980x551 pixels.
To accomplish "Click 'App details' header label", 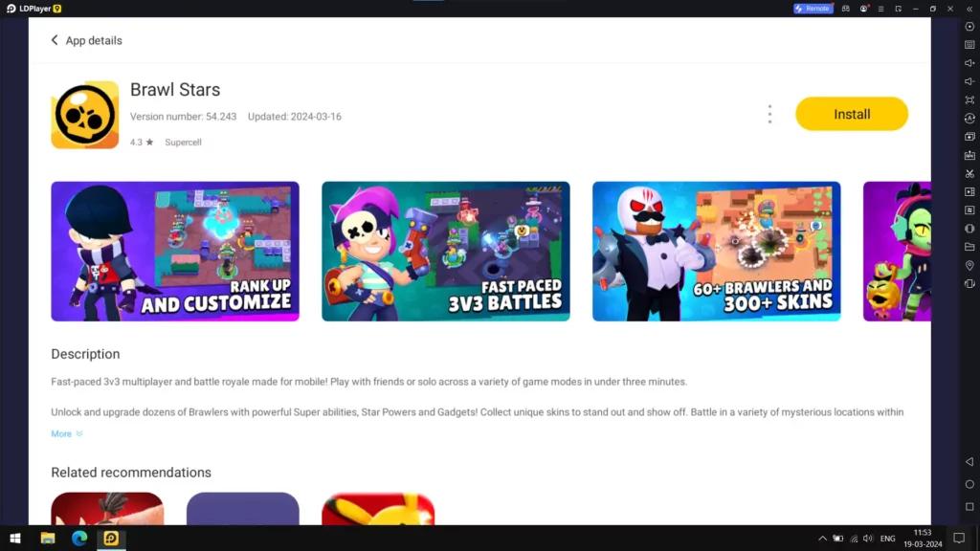I will [x=94, y=40].
